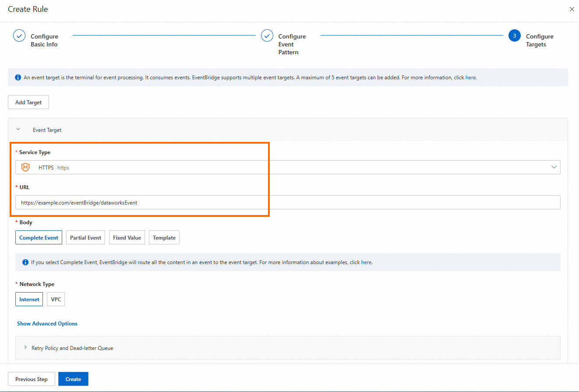Select the Complete Event body option

pos(39,238)
